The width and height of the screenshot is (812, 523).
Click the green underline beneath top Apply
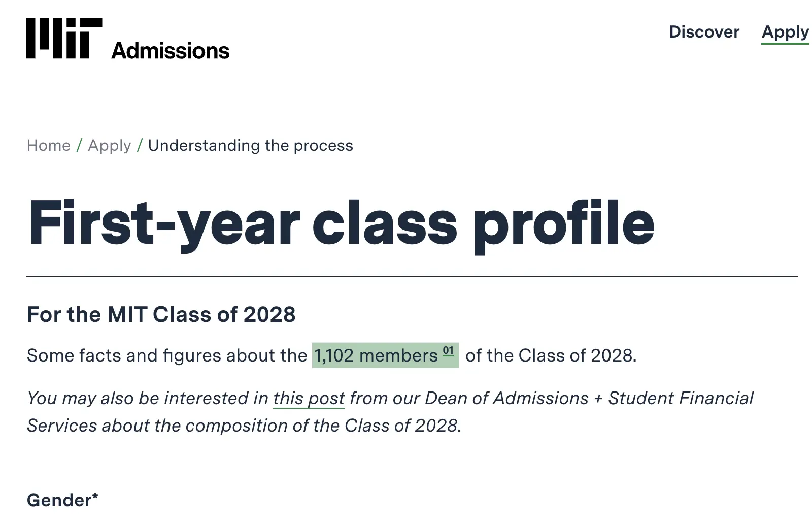point(785,44)
